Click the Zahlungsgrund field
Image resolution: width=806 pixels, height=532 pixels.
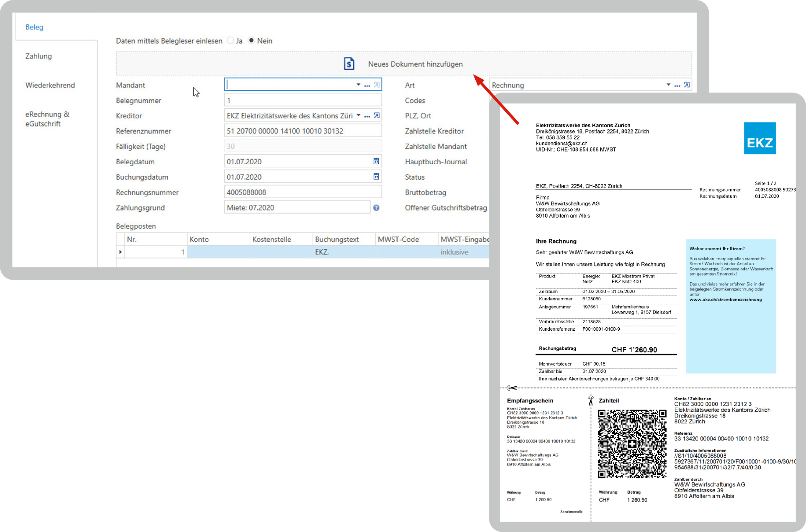coord(297,207)
